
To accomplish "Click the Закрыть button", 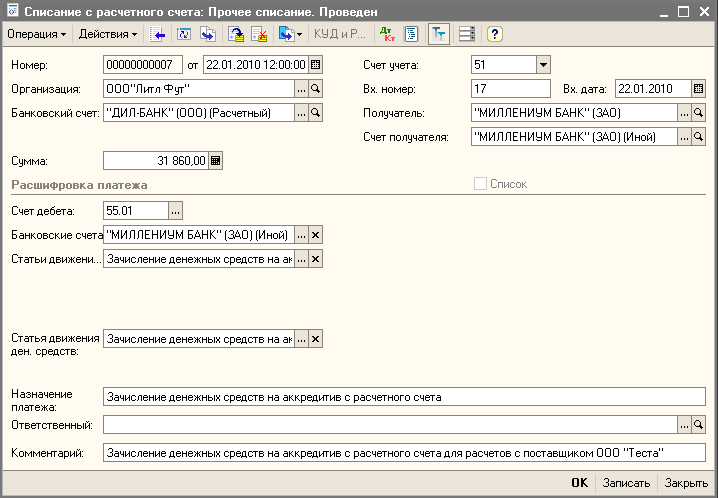I will pos(686,482).
